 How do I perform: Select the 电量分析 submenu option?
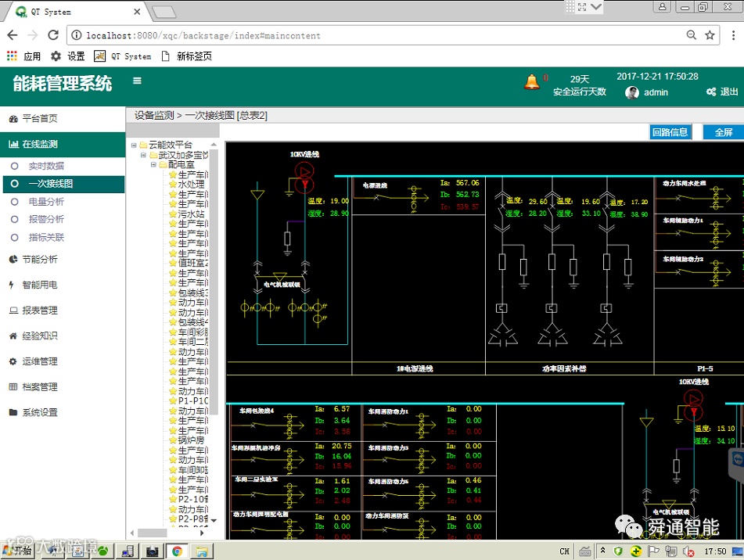click(x=46, y=202)
